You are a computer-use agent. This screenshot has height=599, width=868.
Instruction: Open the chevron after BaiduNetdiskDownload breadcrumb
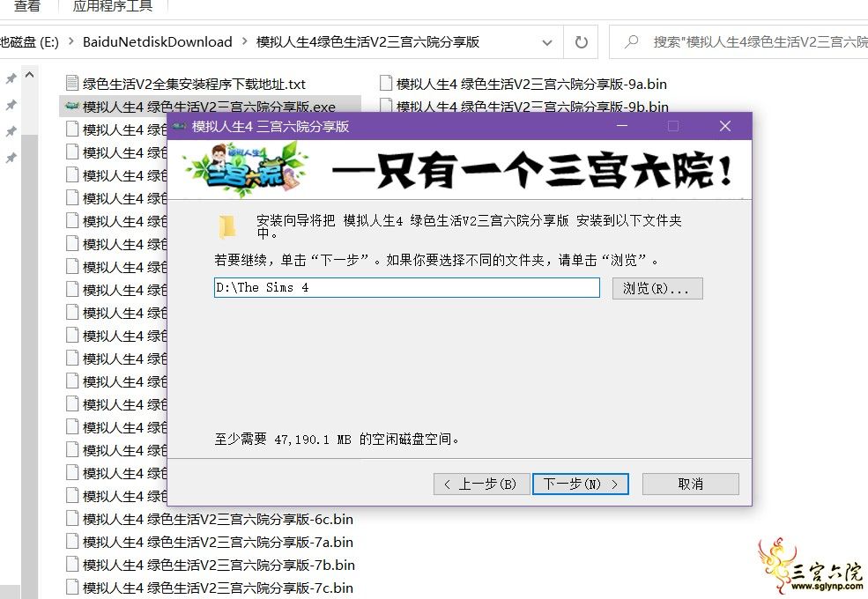click(x=244, y=42)
